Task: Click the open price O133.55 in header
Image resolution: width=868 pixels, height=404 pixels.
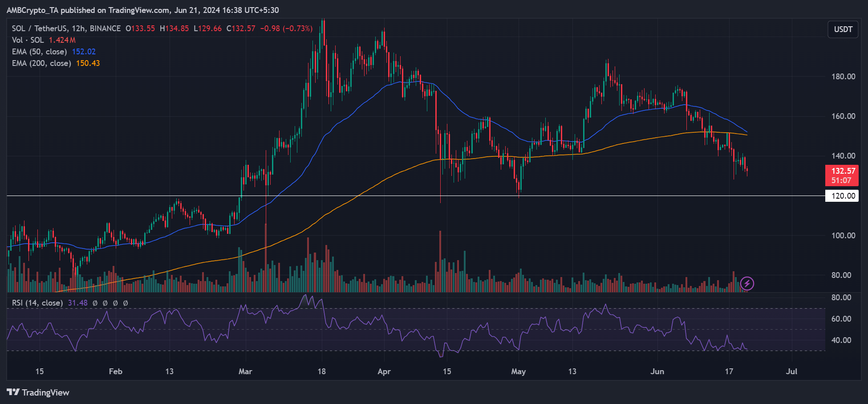Action: (x=140, y=29)
